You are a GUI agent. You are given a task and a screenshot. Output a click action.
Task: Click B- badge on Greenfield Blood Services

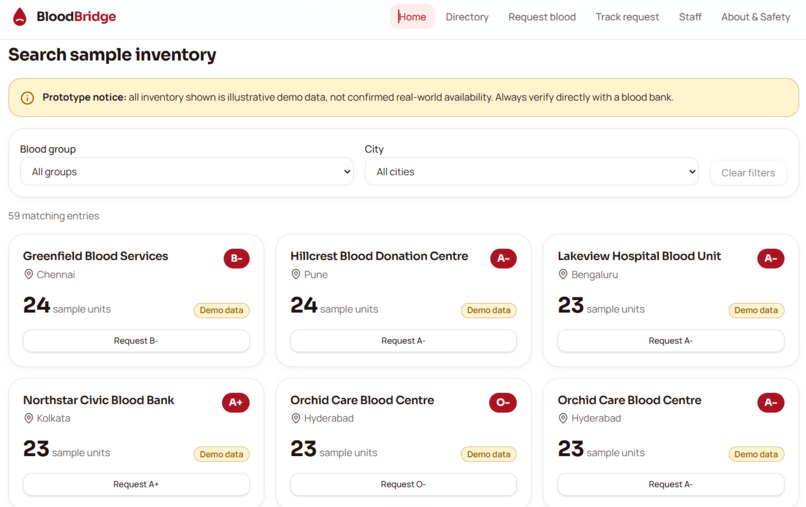(x=236, y=258)
